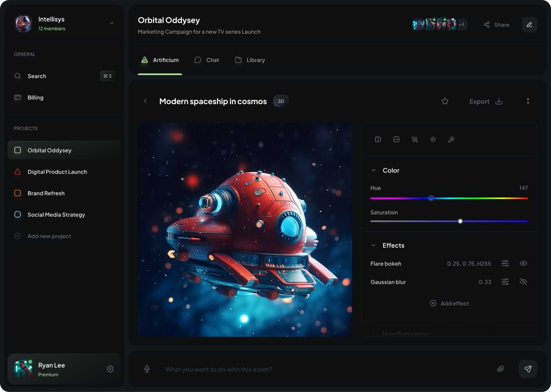This screenshot has height=392, width=551.
Task: Expand the Hue/Saturation section
Action: (373, 333)
